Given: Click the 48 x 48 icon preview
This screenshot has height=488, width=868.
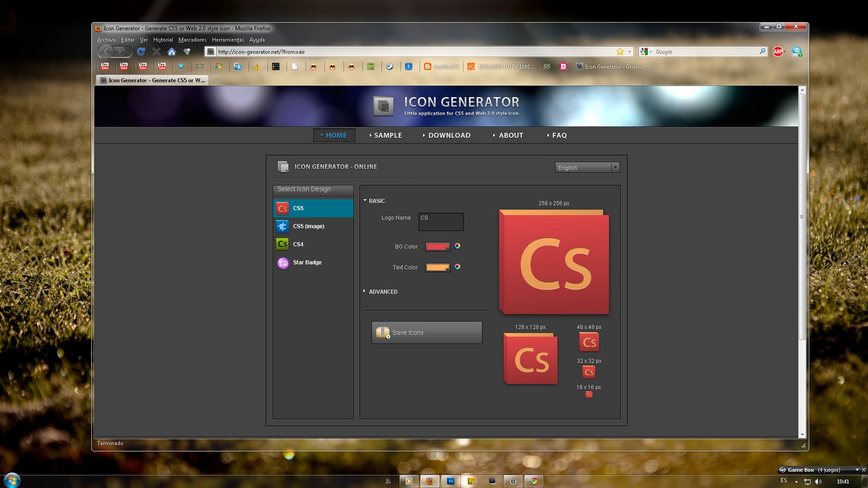Looking at the screenshot, I should coord(589,342).
